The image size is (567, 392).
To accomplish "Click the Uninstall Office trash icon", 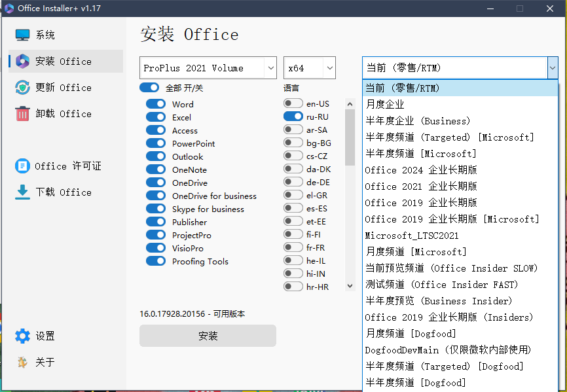I will pos(23,114).
